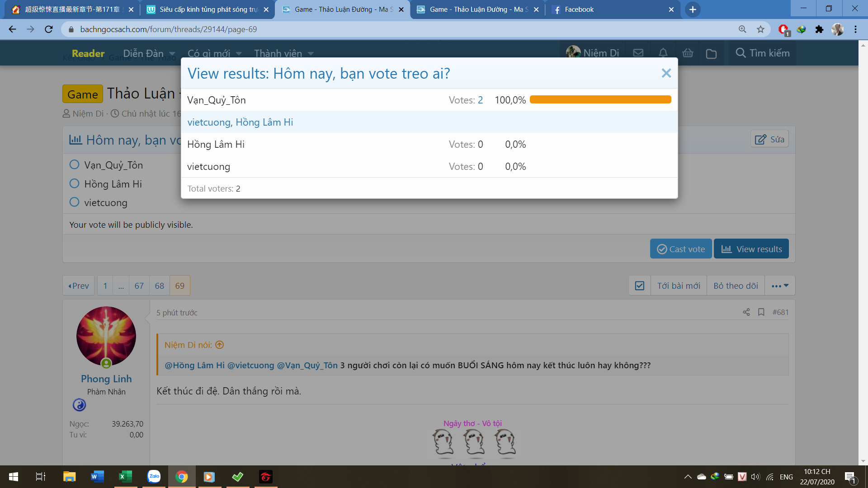Click the mark-read checkbox icon beside Tới bài mới

tap(640, 286)
